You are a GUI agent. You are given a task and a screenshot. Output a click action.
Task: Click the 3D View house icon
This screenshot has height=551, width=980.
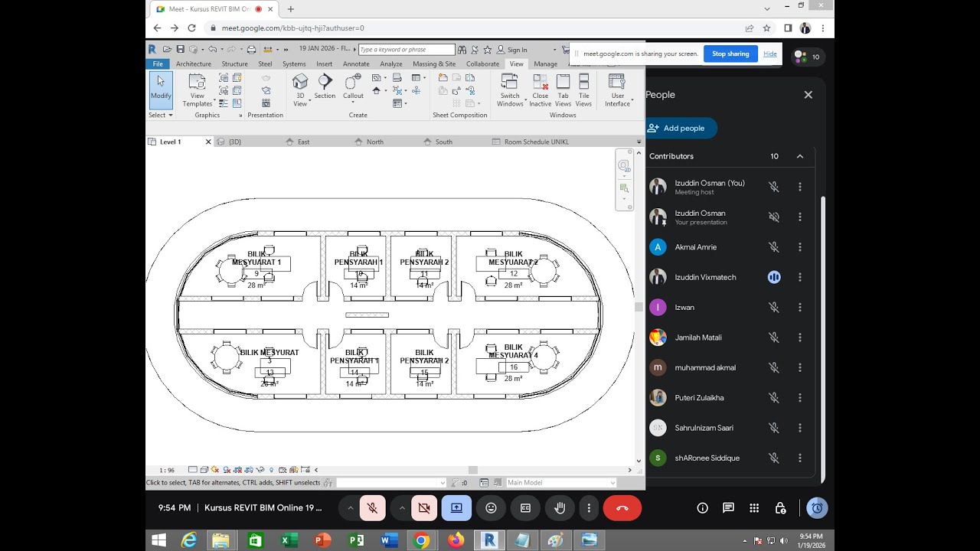(x=300, y=82)
